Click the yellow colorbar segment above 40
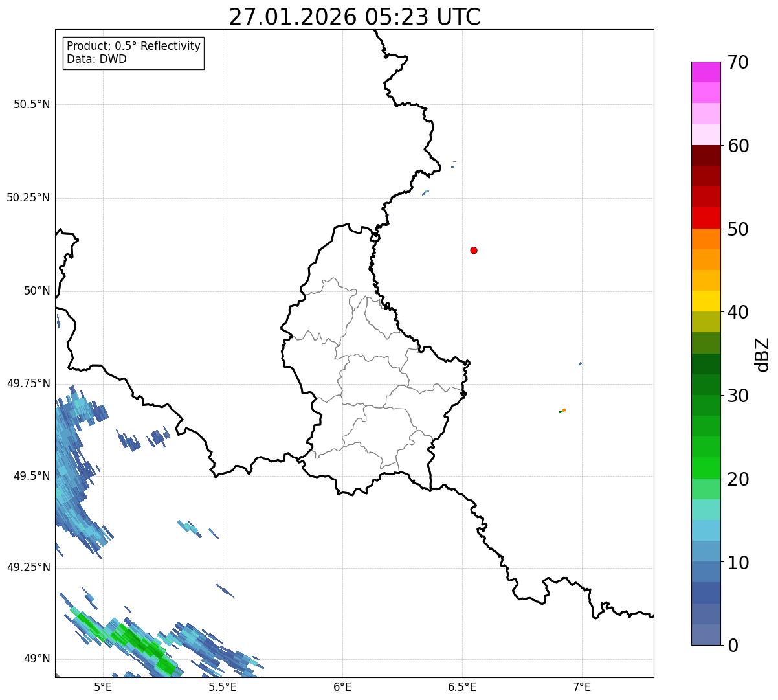This screenshot has width=778, height=700. pyautogui.click(x=706, y=301)
